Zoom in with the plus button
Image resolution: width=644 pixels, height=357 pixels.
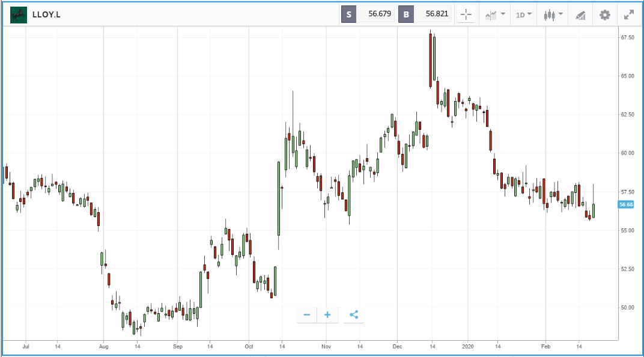[x=327, y=315]
